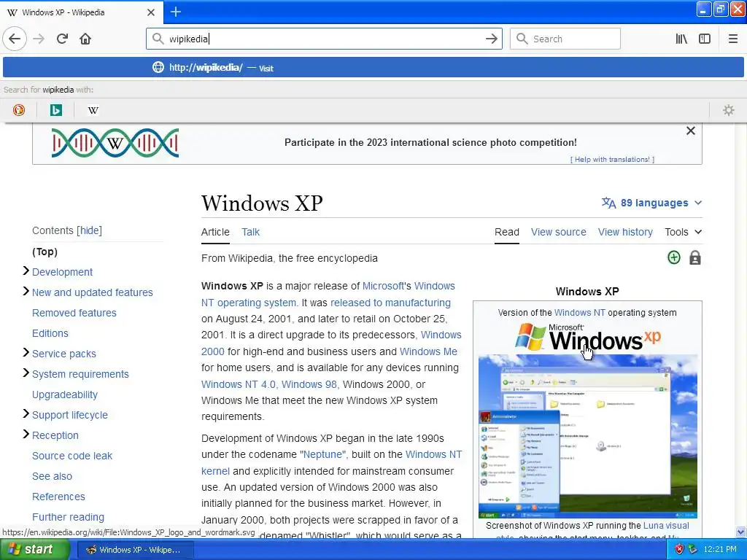Search with Wikipedia one-off engine
This screenshot has width=747, height=560.
click(93, 111)
